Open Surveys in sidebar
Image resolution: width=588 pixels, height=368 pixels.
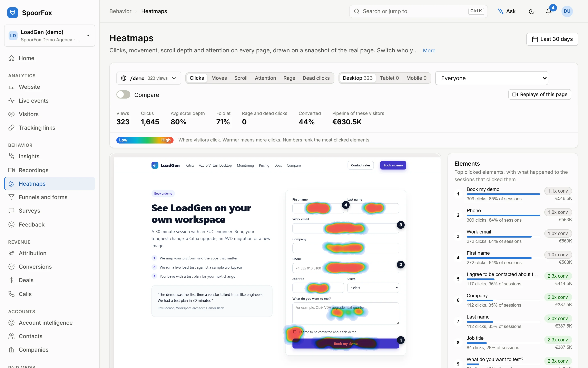coord(50,211)
